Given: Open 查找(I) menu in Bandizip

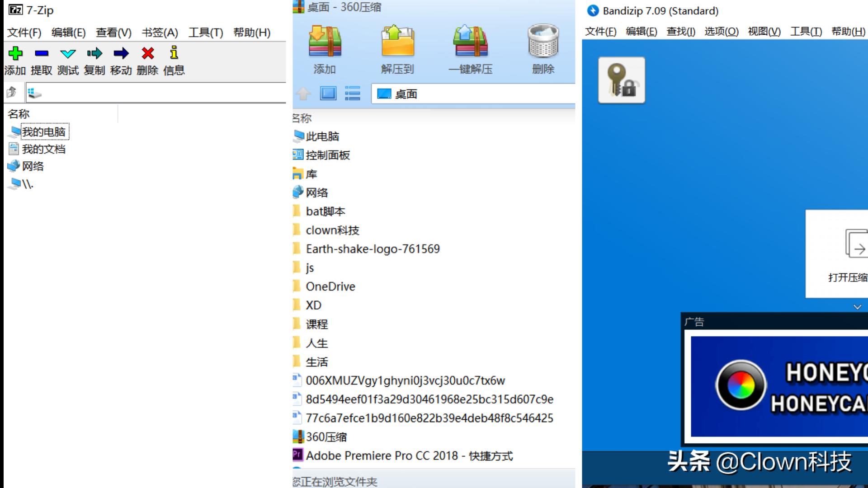Looking at the screenshot, I should [681, 31].
